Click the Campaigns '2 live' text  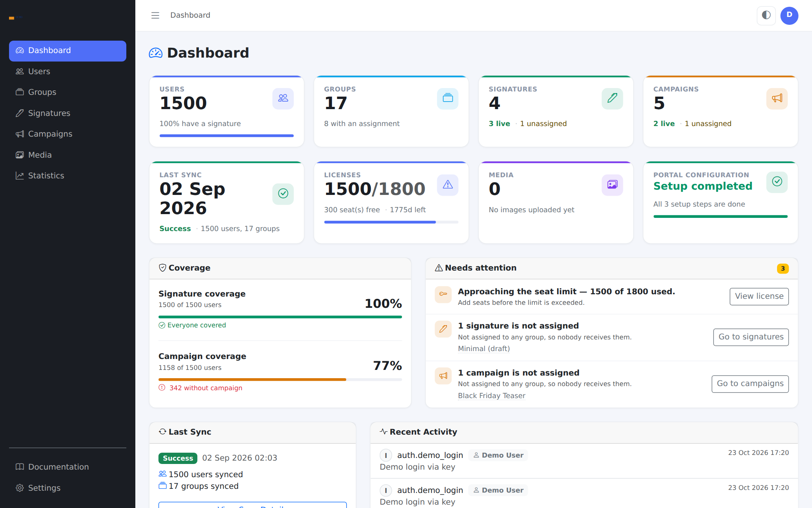click(664, 124)
